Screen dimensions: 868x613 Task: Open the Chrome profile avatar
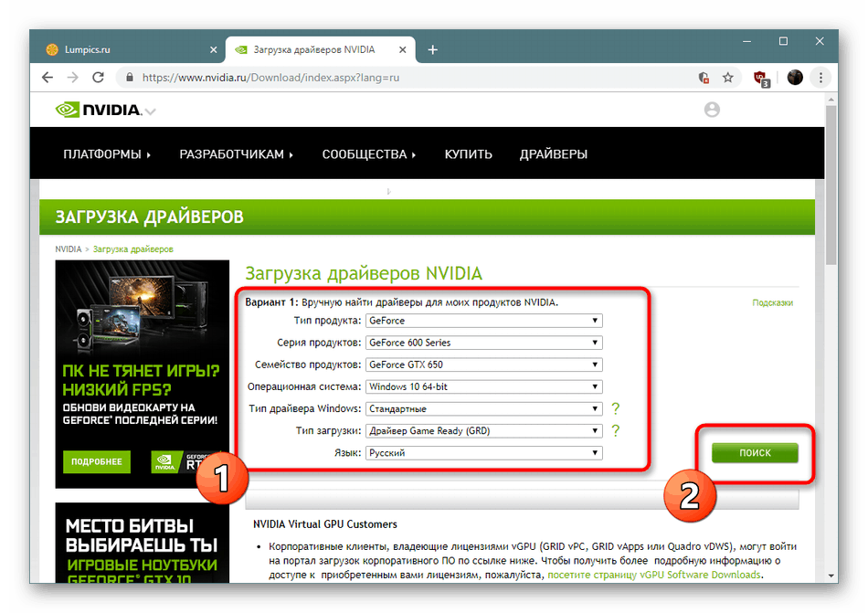795,78
